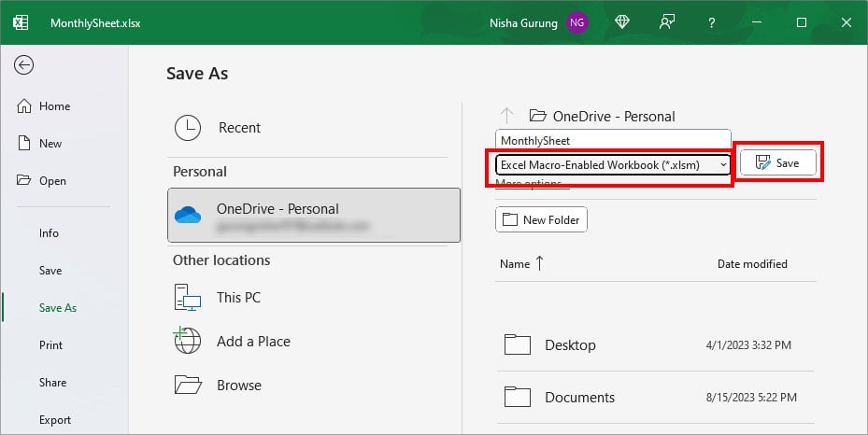
Task: Click the OneDrive - Personal folder path
Action: 603,116
